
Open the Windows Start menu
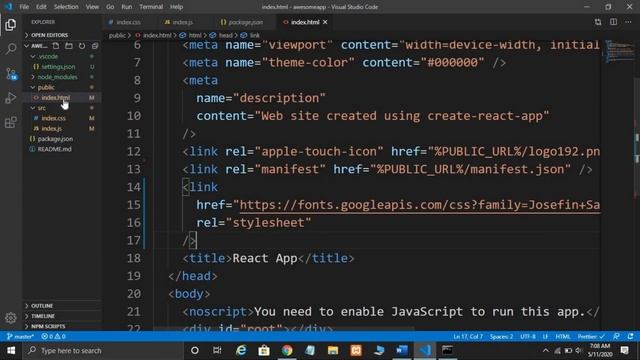tap(11, 351)
